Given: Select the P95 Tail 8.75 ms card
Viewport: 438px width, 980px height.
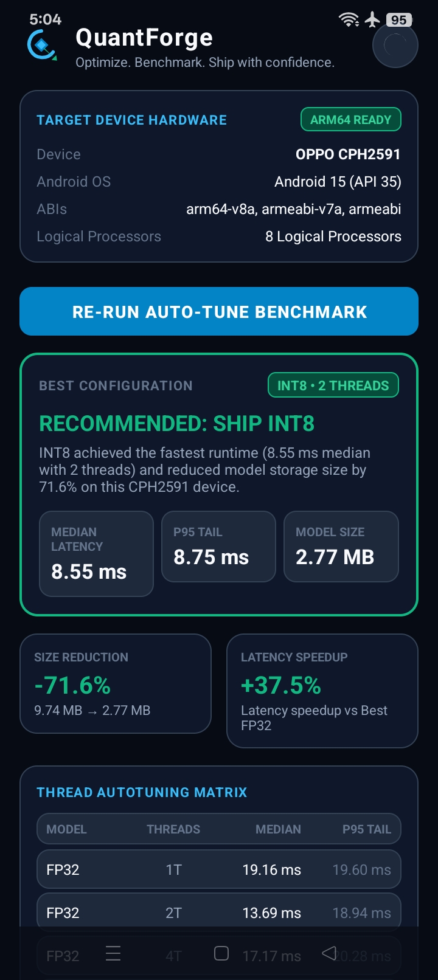Looking at the screenshot, I should (x=218, y=547).
